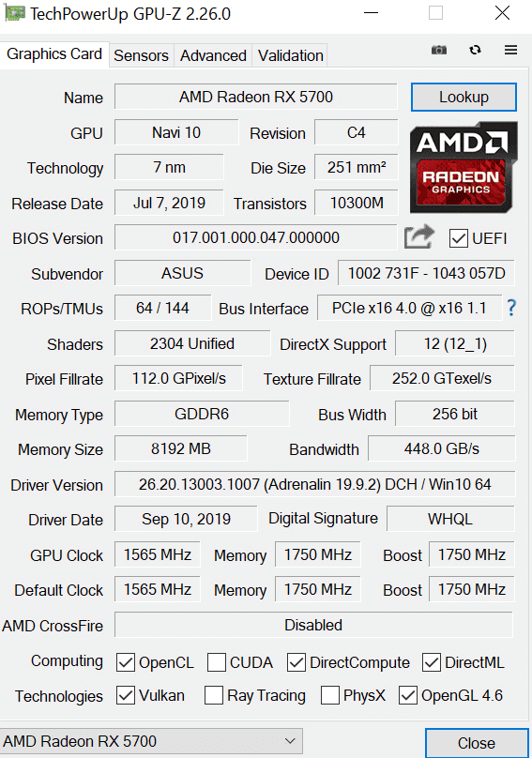Click the Driver Version field
Image resolution: width=532 pixels, height=758 pixels.
click(x=315, y=484)
